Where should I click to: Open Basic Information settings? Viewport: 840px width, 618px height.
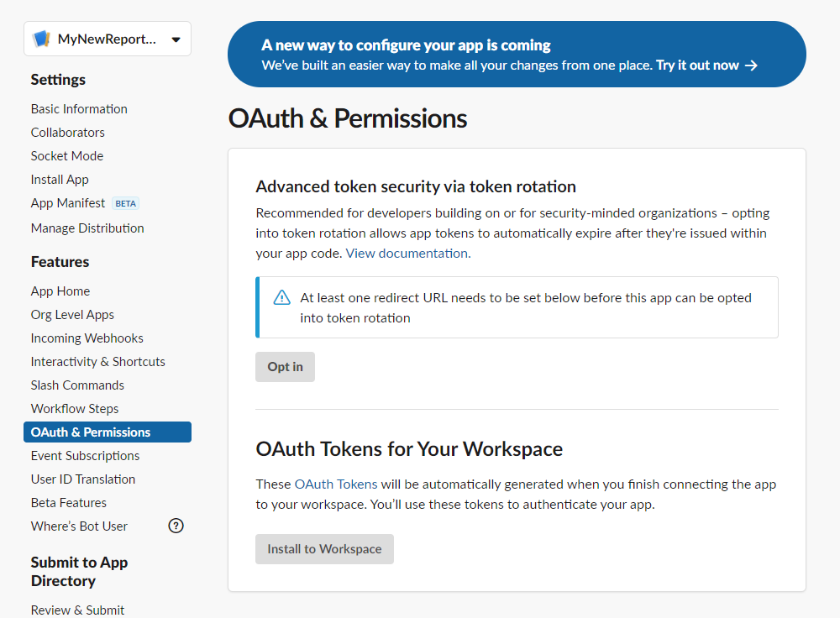79,108
